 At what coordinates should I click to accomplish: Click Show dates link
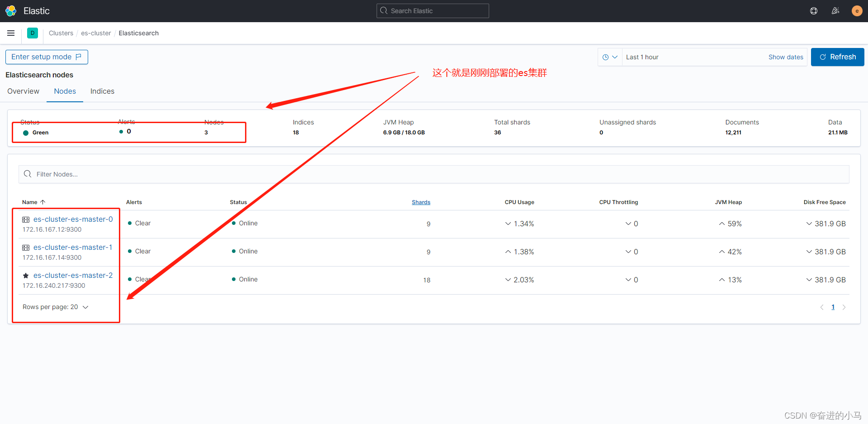point(786,57)
